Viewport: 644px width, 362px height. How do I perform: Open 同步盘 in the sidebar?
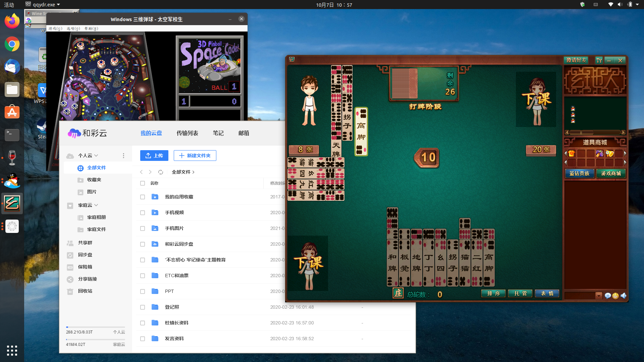click(85, 255)
